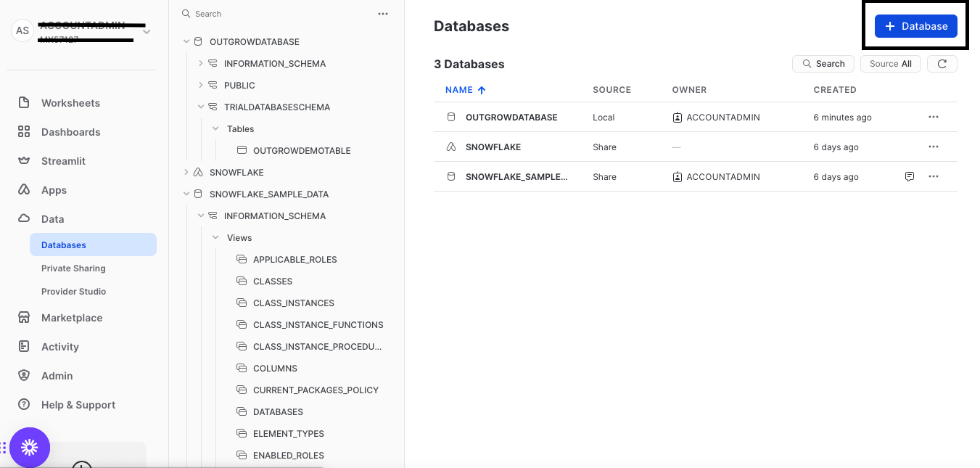The width and height of the screenshot is (980, 468).
Task: Select OUTGROWDEMOTABLE in the tree
Action: tap(301, 151)
